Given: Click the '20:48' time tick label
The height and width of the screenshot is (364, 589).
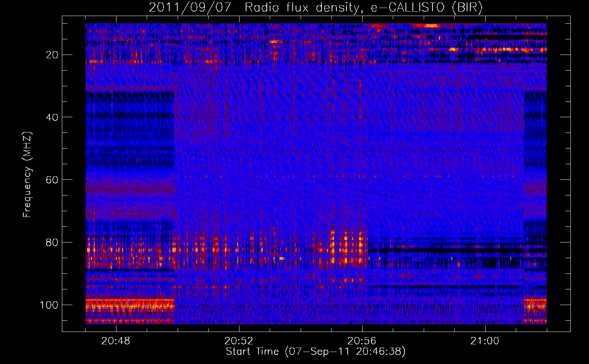Looking at the screenshot, I should (116, 341).
